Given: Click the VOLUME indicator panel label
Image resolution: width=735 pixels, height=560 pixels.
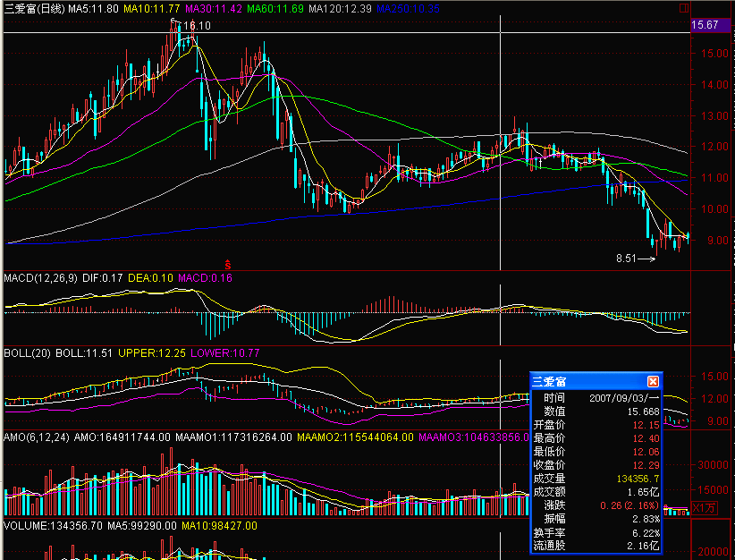Looking at the screenshot, I should (26, 525).
